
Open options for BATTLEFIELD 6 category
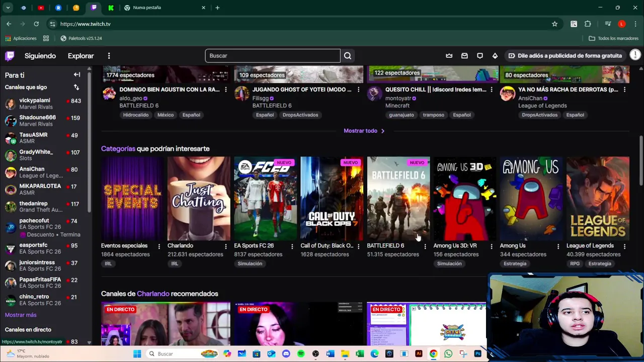point(425,246)
